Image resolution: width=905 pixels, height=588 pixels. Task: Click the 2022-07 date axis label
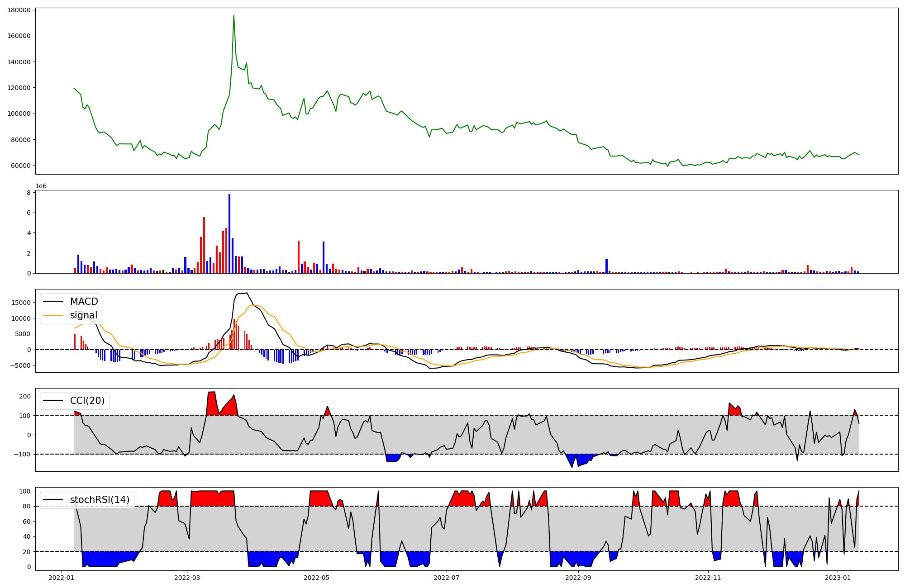coord(447,578)
